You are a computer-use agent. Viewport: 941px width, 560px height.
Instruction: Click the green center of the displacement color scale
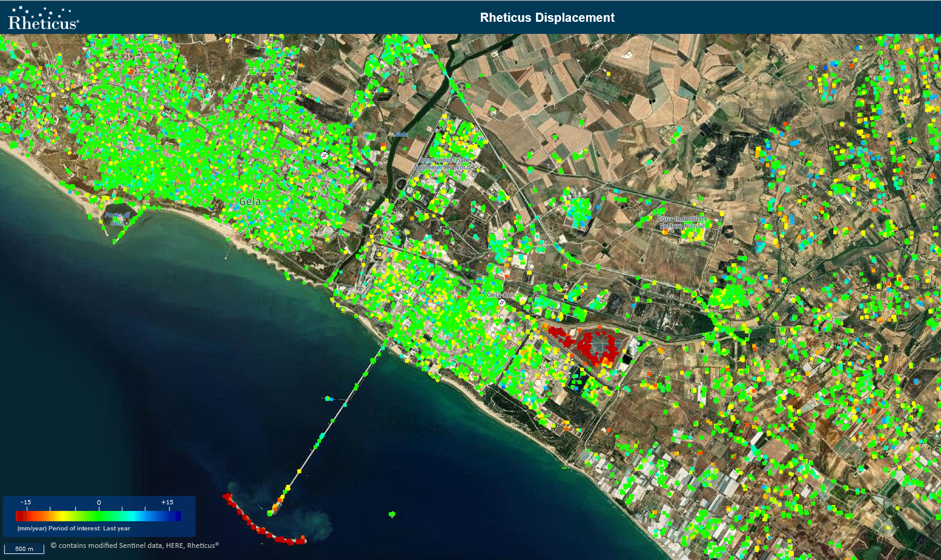point(99,516)
